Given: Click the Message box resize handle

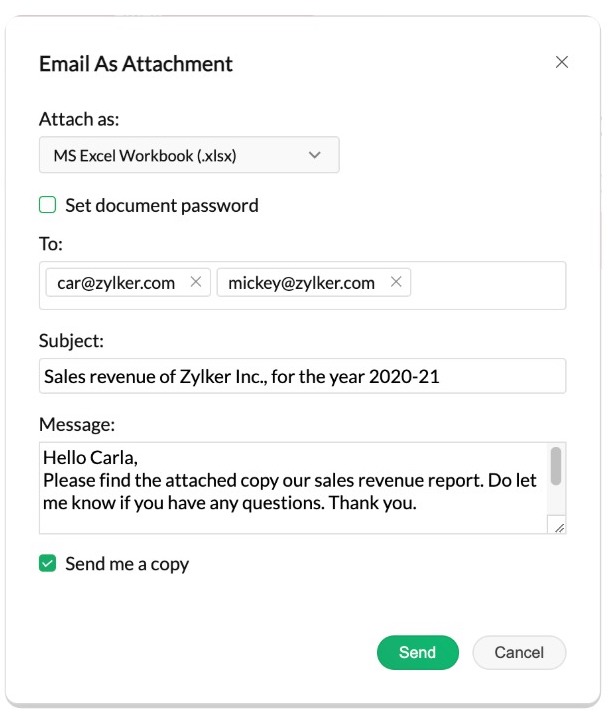Looking at the screenshot, I should click(559, 527).
